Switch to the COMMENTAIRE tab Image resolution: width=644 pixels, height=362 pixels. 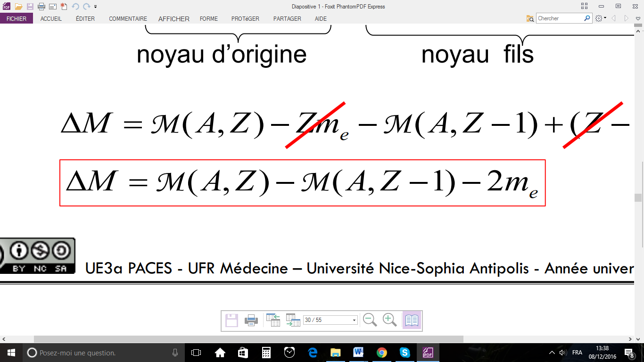pos(128,19)
